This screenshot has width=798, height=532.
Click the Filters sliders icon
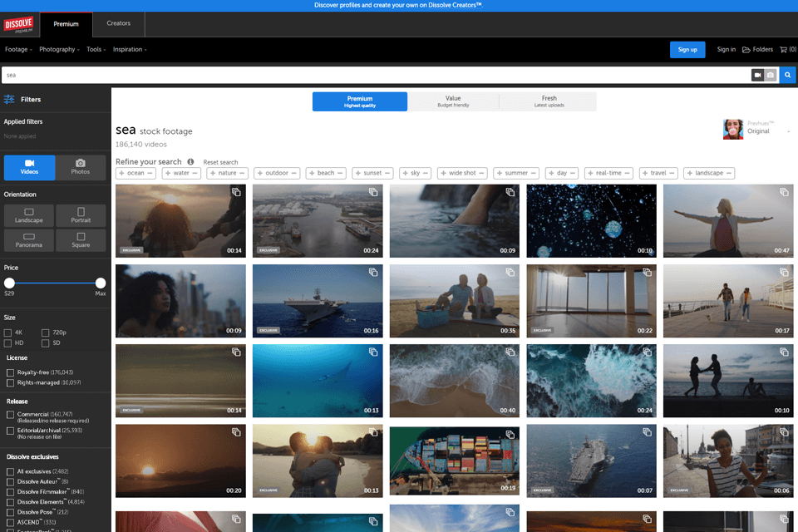point(9,99)
